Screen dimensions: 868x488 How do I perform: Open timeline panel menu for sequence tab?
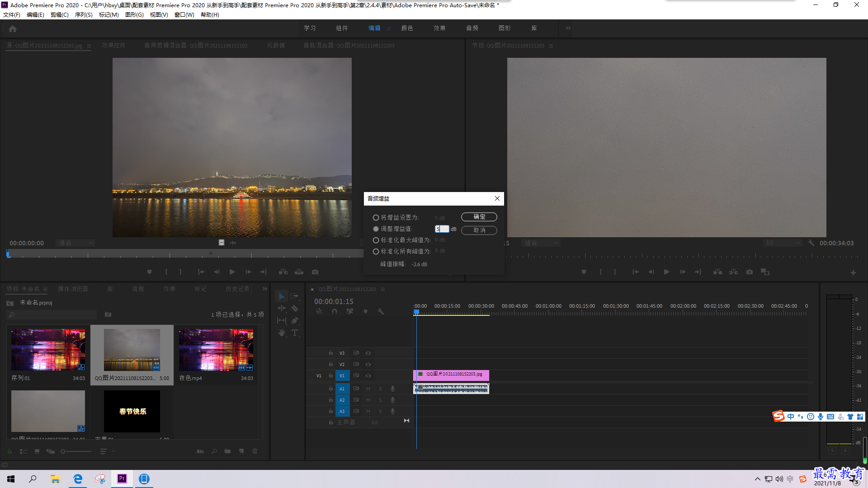[x=383, y=289]
